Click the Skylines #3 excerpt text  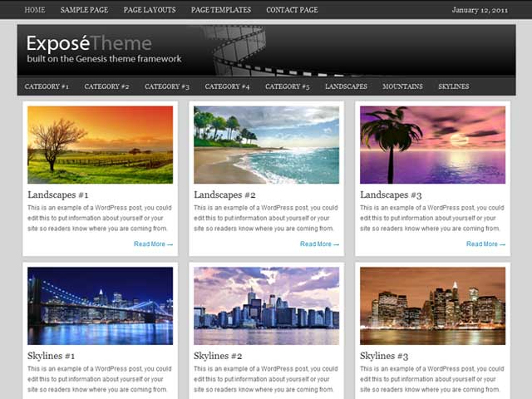pos(432,379)
